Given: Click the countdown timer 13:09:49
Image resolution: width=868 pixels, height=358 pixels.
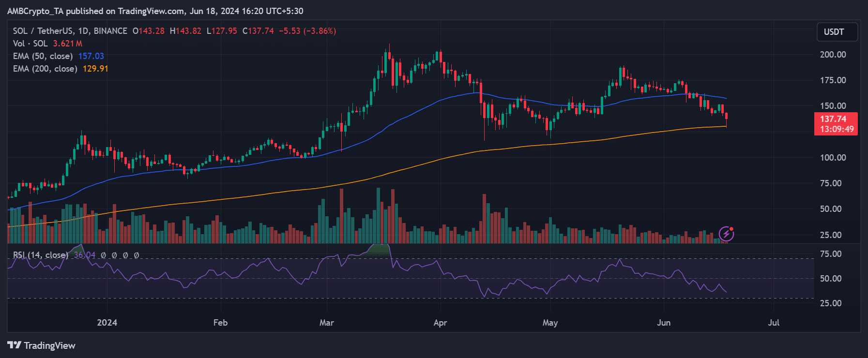Looking at the screenshot, I should (837, 129).
